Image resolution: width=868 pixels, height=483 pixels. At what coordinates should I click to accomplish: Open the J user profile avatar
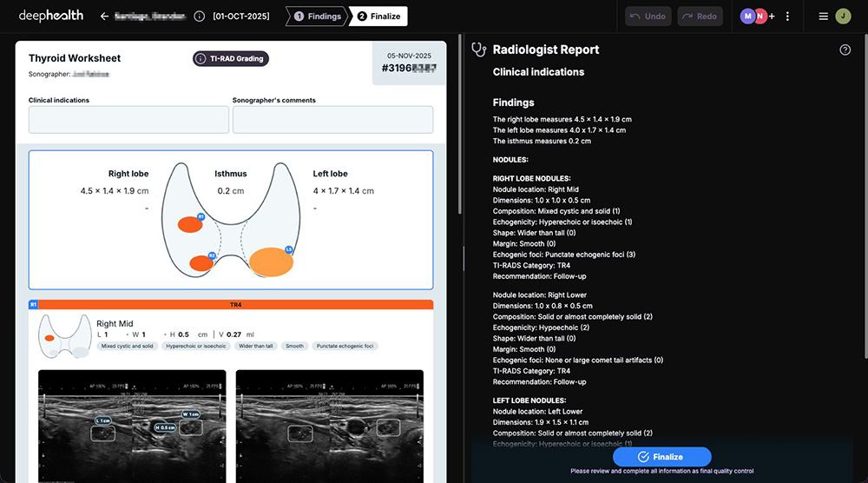[843, 16]
